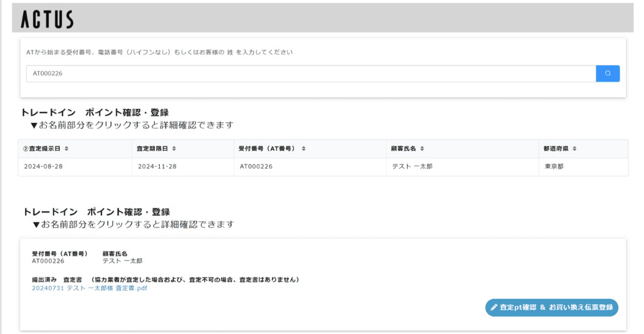The width and height of the screenshot is (644, 334).
Task: Click AT000226 value in the detail card
Action: pos(48,261)
